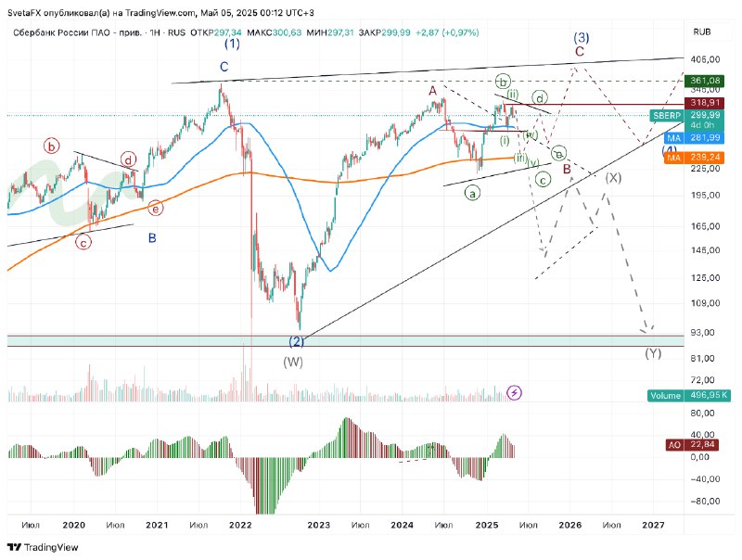This screenshot has width=742, height=560.
Task: Click the AO 22,84 indicator label
Action: pos(692,445)
